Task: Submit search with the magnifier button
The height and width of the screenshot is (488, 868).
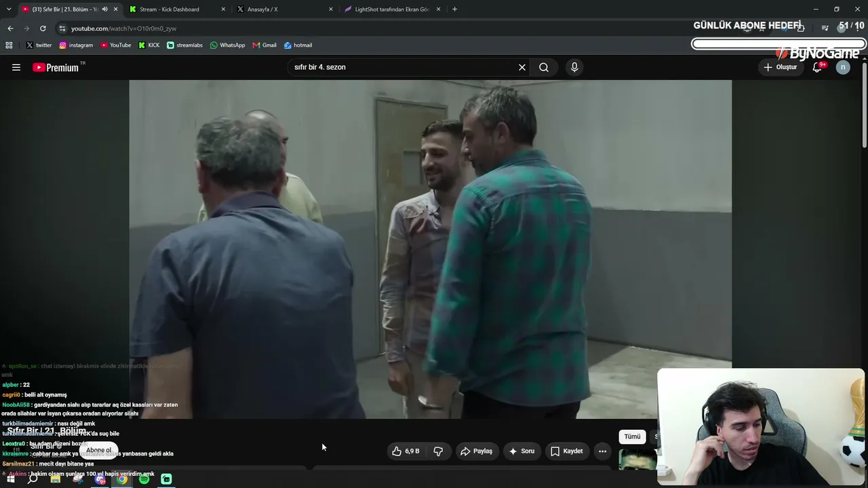Action: 544,67
